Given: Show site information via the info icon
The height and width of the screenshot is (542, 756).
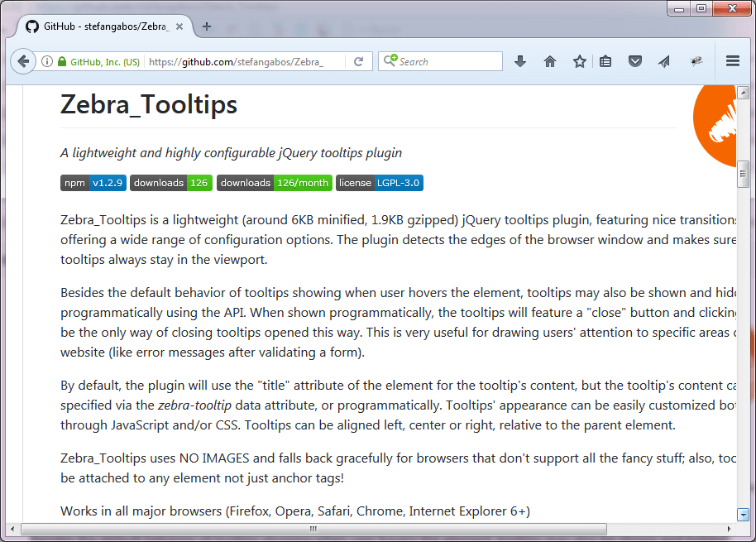Looking at the screenshot, I should [47, 61].
